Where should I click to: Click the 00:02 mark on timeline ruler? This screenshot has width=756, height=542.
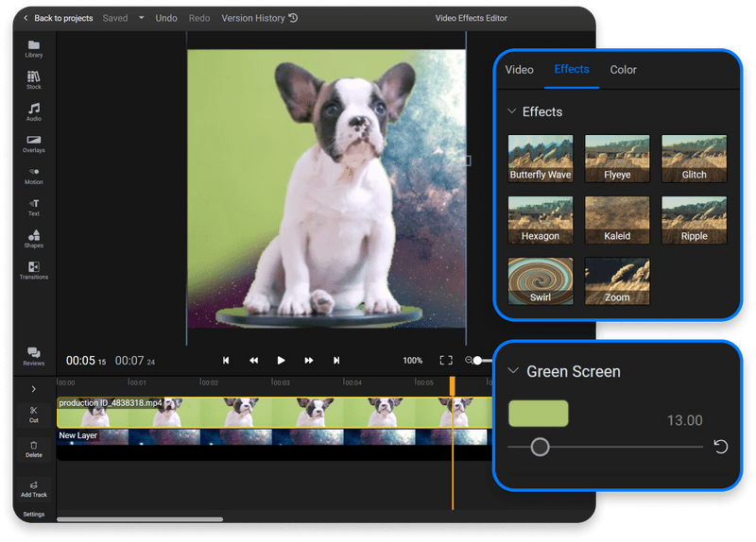[209, 382]
